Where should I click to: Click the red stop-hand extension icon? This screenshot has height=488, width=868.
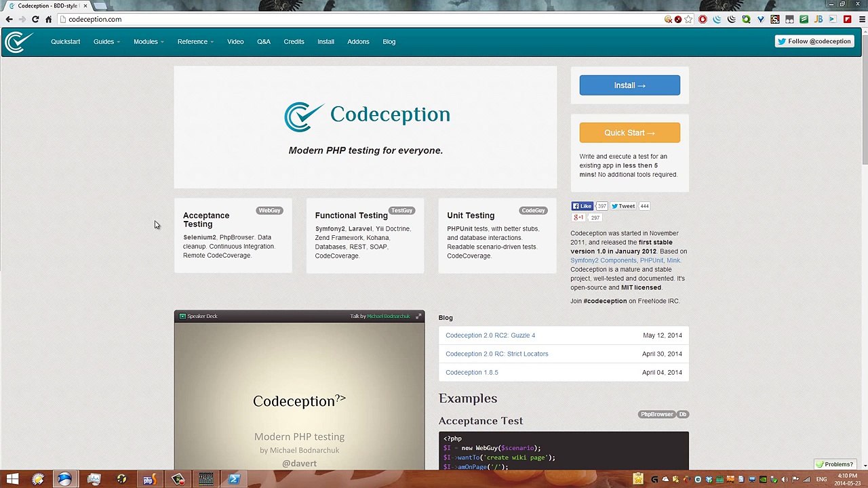coord(703,20)
